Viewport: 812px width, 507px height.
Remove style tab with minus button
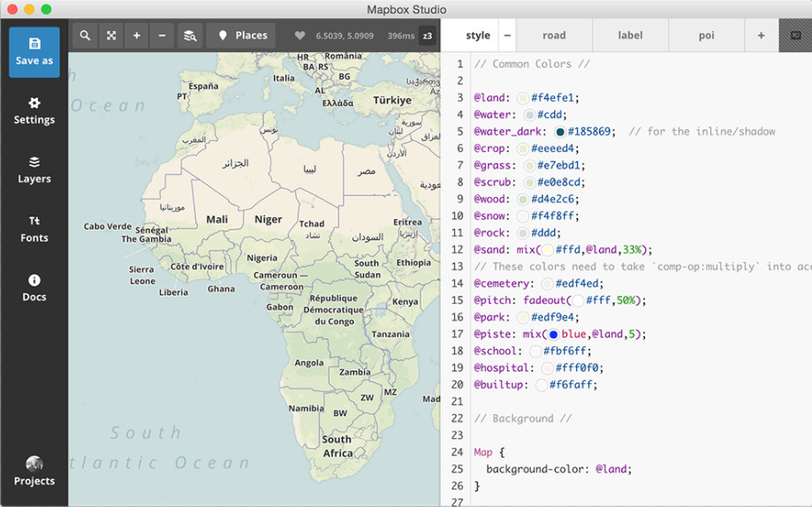(x=507, y=35)
